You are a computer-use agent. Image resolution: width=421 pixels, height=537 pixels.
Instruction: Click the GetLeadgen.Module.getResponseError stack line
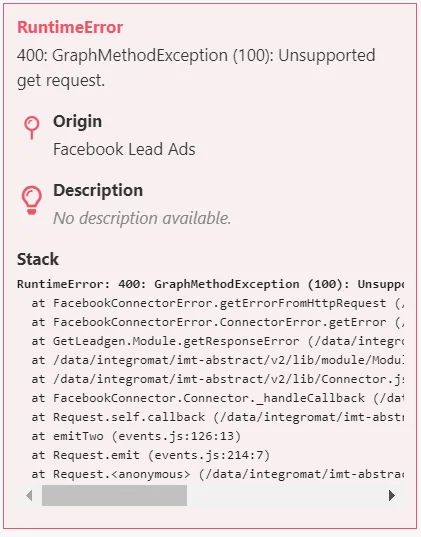pyautogui.click(x=218, y=341)
